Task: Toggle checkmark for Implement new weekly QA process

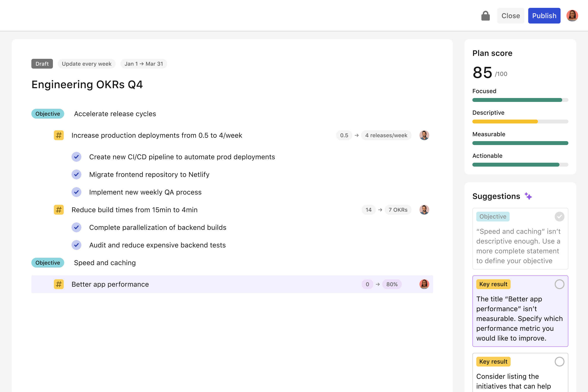Action: [76, 192]
